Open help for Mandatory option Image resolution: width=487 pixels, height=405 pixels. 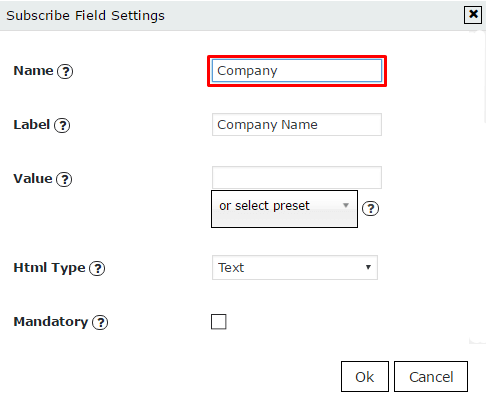pyautogui.click(x=100, y=322)
